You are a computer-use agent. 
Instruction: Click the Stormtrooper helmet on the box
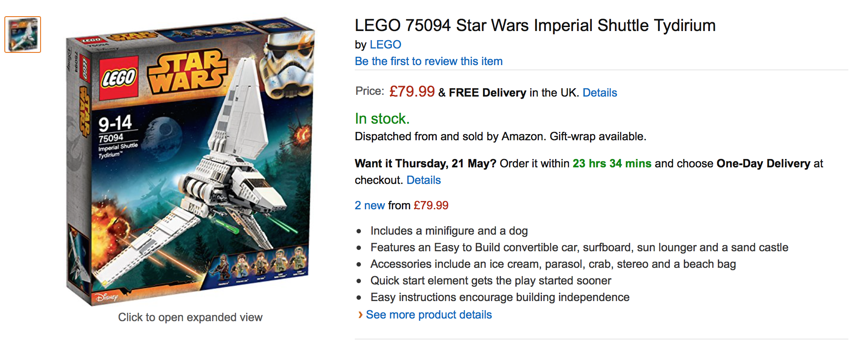tap(288, 66)
